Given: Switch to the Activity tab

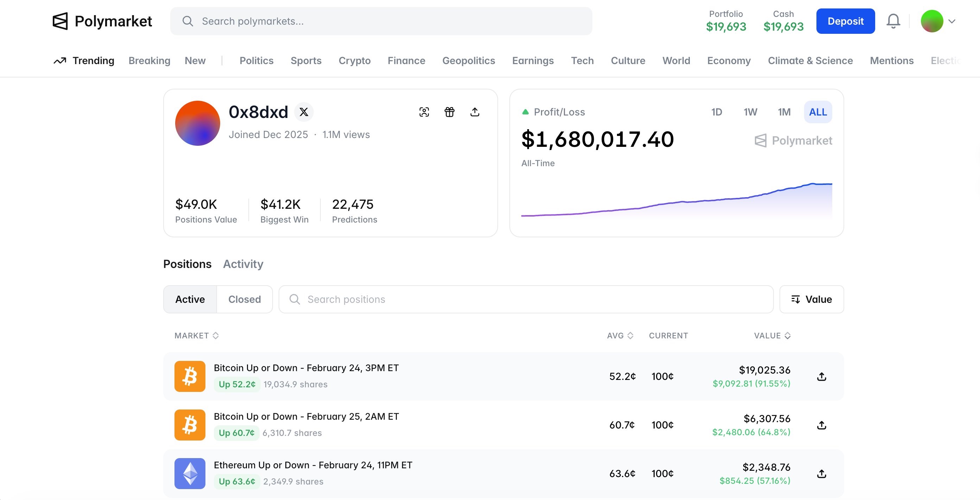Looking at the screenshot, I should pos(243,264).
